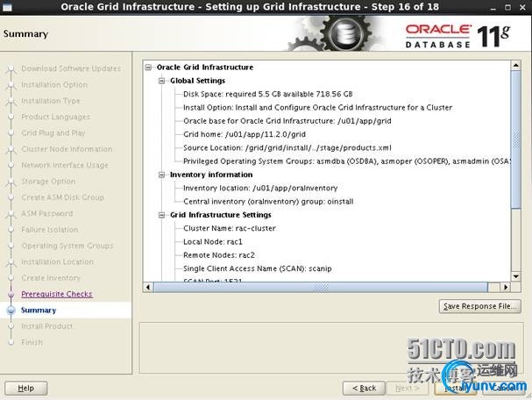
Task: Select the Install Product step in sidebar
Action: [46, 326]
